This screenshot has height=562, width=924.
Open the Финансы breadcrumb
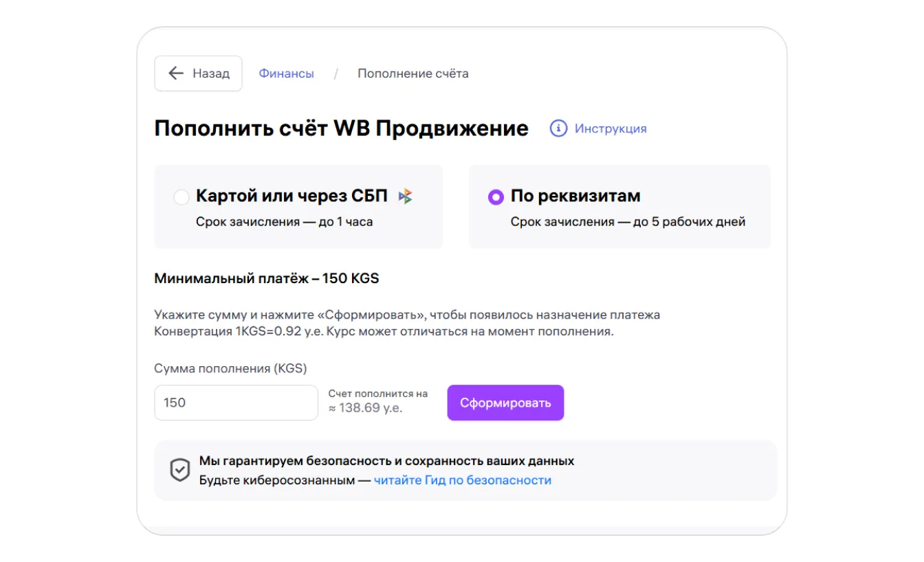pyautogui.click(x=286, y=74)
